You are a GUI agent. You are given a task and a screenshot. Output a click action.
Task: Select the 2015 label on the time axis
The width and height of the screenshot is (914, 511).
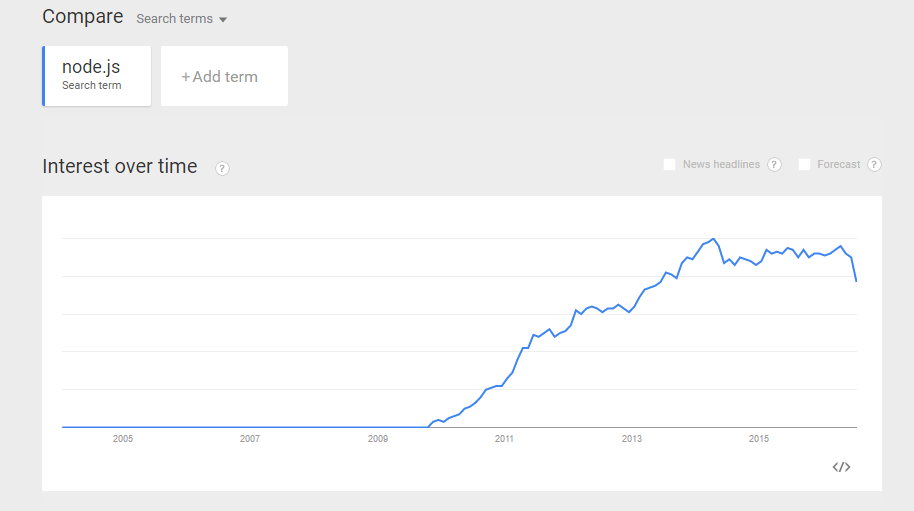point(759,439)
